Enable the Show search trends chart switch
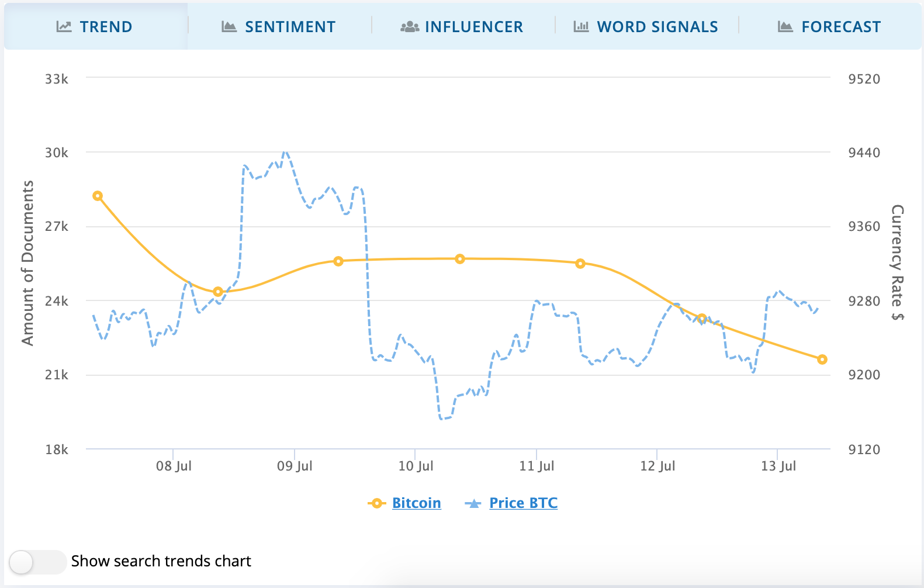 pyautogui.click(x=37, y=562)
